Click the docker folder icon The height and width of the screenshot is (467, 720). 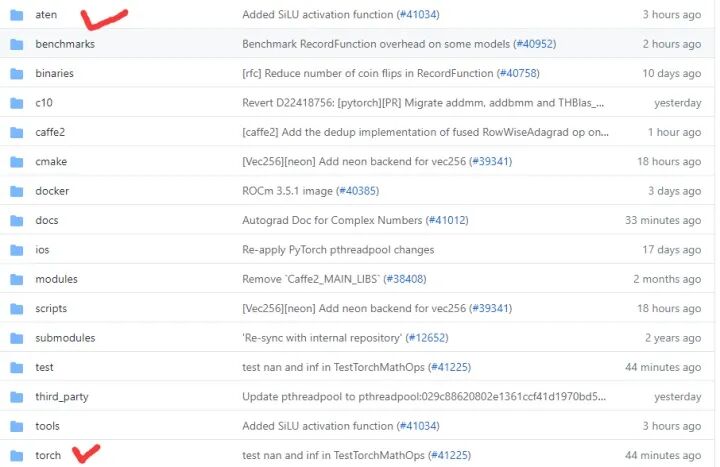click(17, 191)
